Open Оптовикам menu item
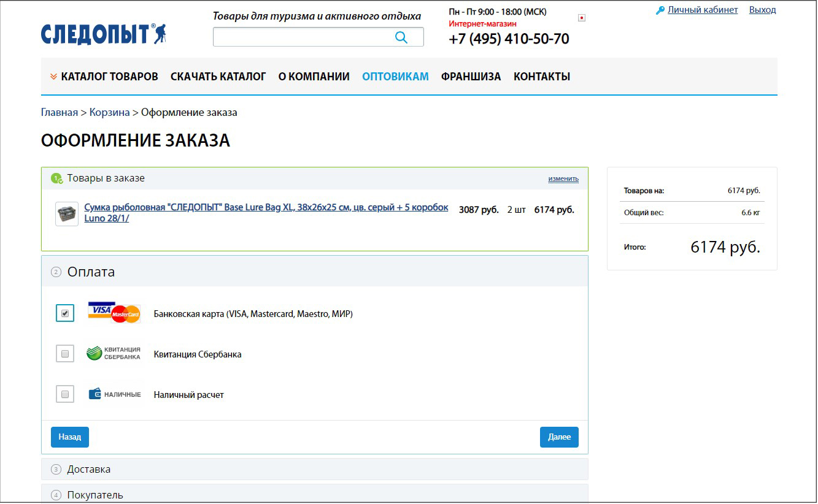Screen dimensions: 818x504 (395, 77)
